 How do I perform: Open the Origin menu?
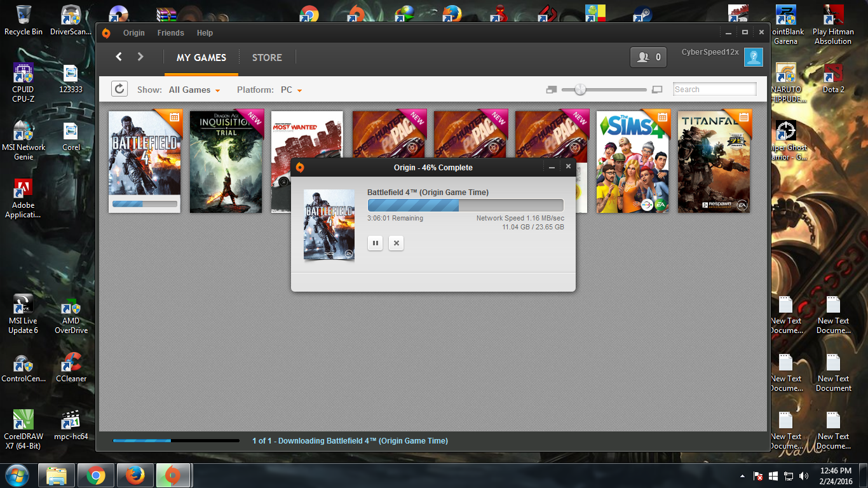[134, 33]
